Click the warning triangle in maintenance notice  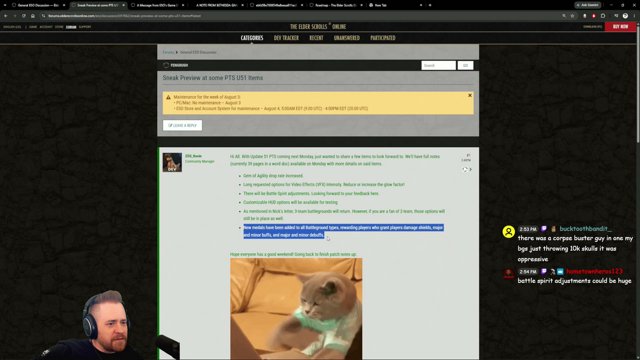(168, 98)
